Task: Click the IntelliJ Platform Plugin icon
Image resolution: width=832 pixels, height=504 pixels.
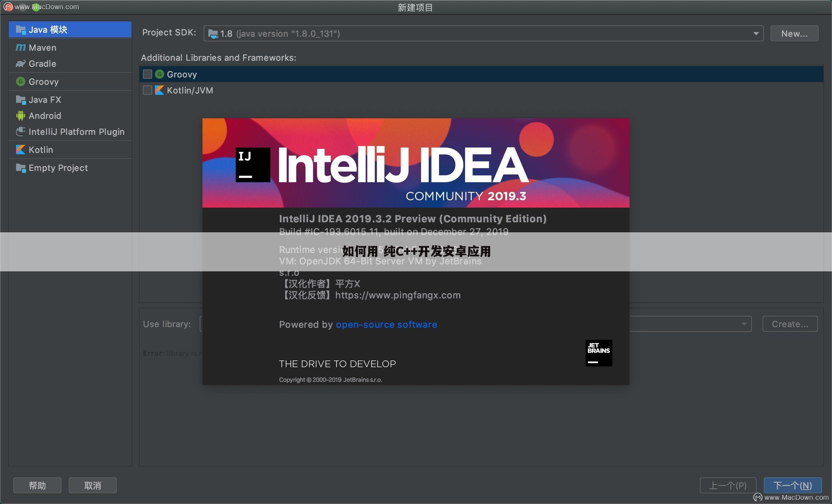Action: (21, 132)
